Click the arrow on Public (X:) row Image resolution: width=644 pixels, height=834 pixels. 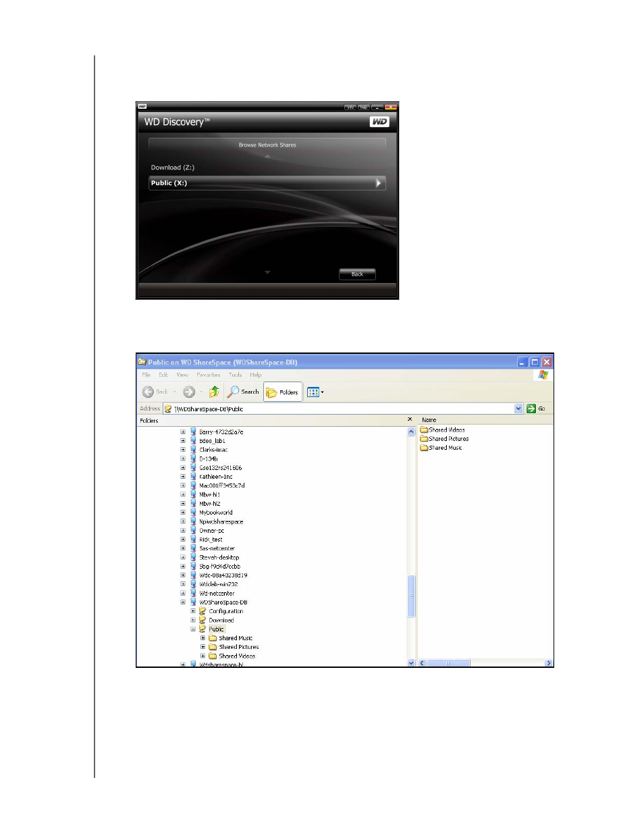pyautogui.click(x=378, y=183)
